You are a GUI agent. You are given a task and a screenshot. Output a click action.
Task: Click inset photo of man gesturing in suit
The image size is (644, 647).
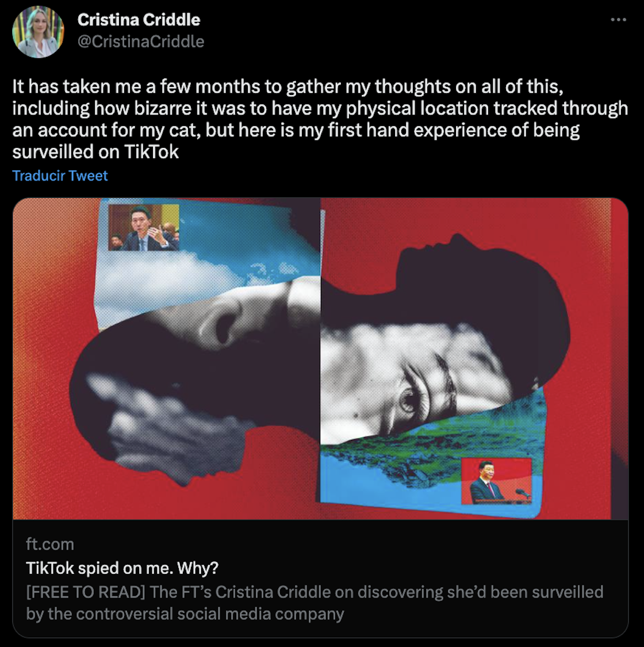pos(144,228)
